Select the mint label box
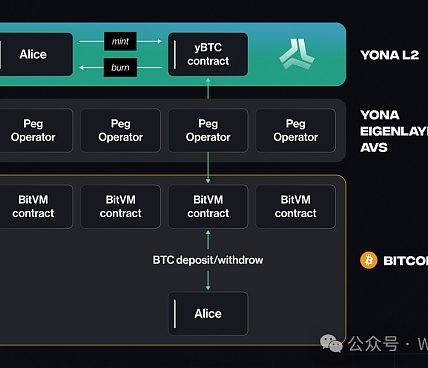The width and height of the screenshot is (428, 368). point(120,41)
